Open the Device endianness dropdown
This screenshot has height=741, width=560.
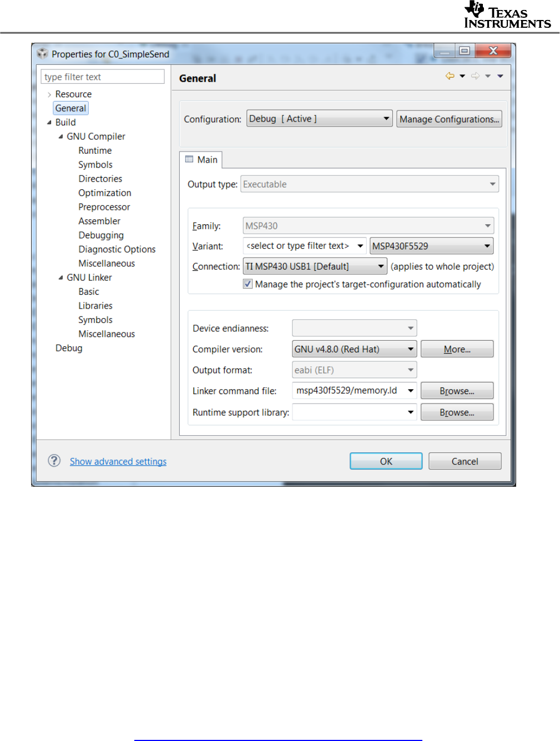pos(354,328)
